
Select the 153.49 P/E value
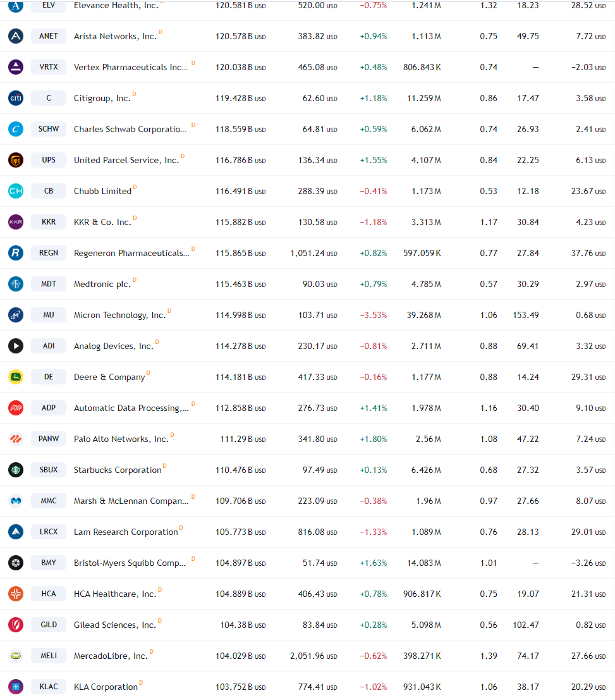(526, 315)
